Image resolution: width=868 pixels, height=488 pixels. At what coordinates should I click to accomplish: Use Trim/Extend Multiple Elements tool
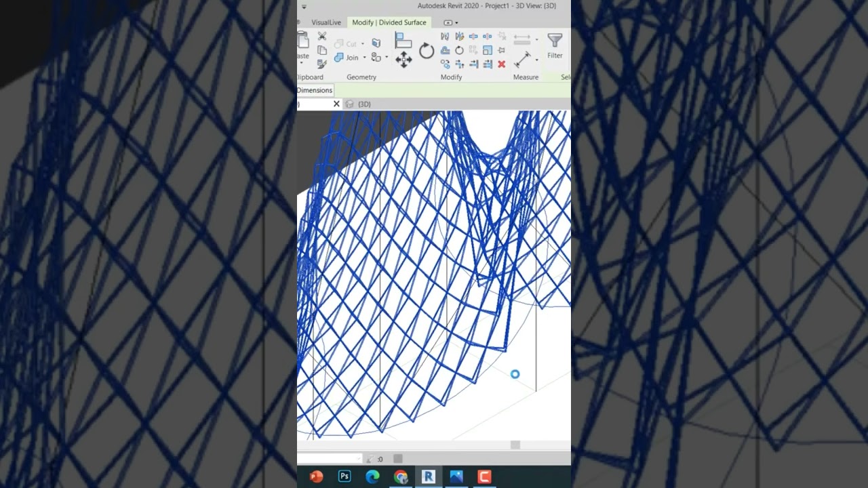pyautogui.click(x=488, y=64)
